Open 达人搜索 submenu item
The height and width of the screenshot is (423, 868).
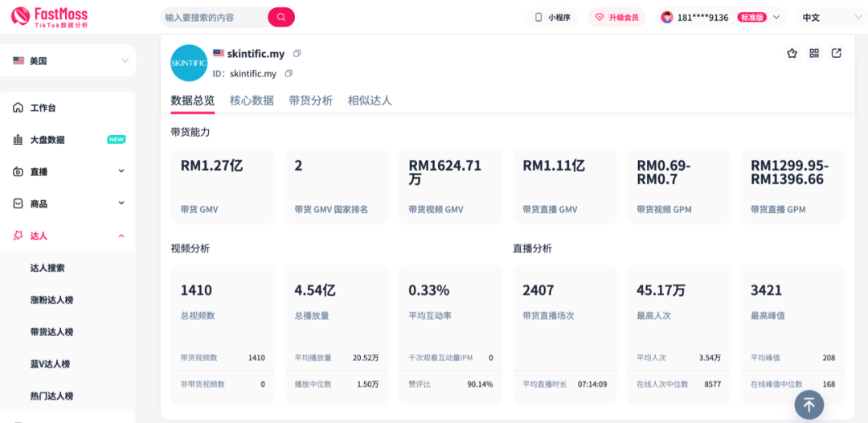click(x=47, y=268)
